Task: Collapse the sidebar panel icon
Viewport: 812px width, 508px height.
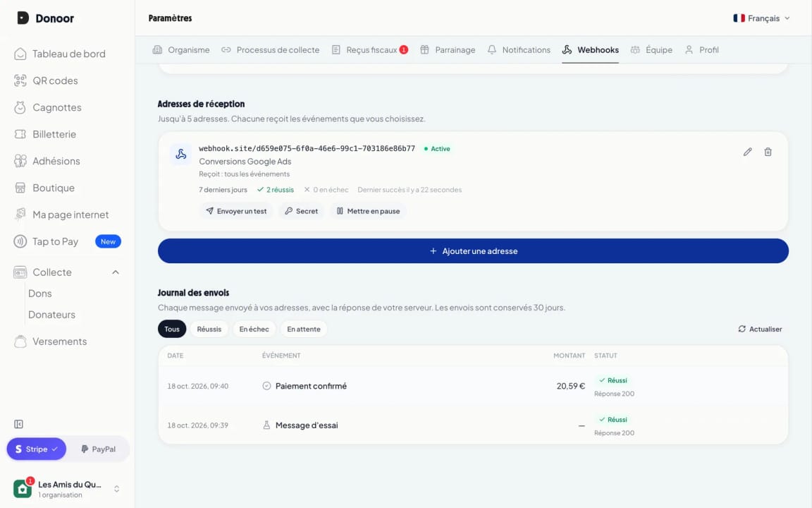Action: [x=18, y=424]
